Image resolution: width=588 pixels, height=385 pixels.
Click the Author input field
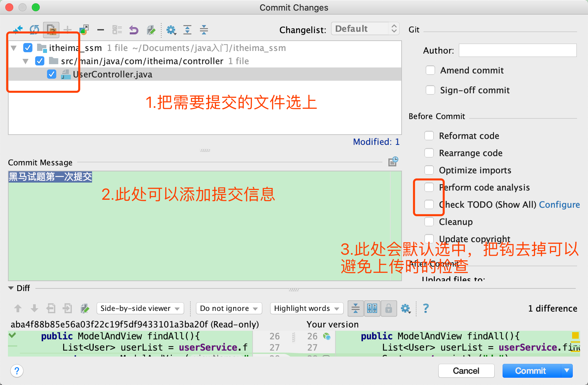point(518,50)
